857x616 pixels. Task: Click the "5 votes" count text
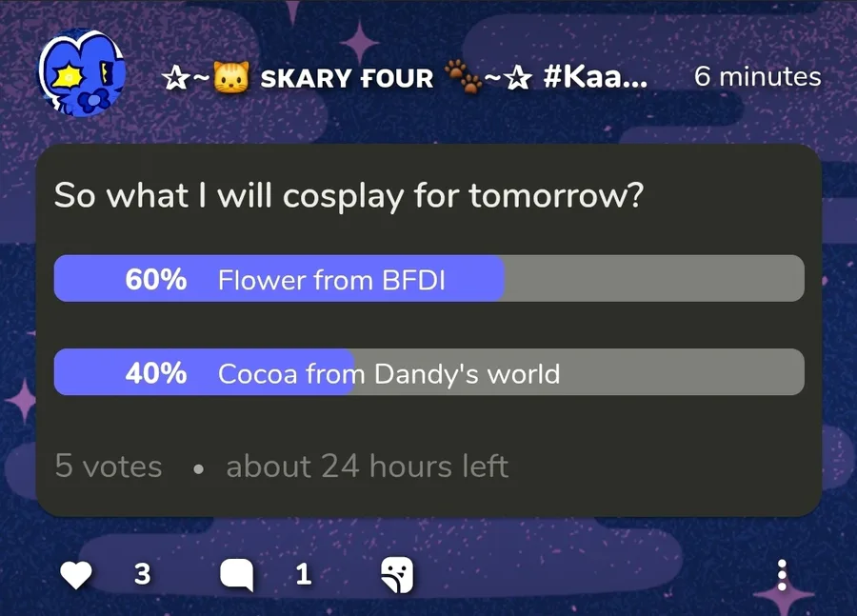[109, 467]
